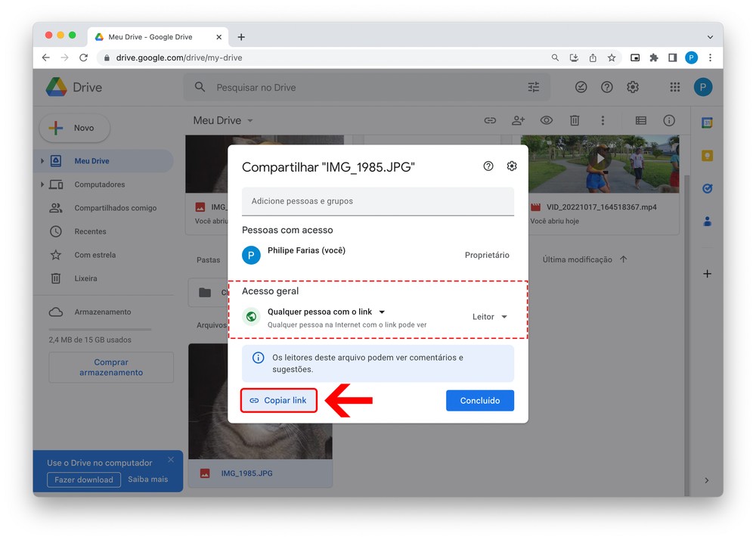Open the browser extensions puzzle icon

point(654,57)
